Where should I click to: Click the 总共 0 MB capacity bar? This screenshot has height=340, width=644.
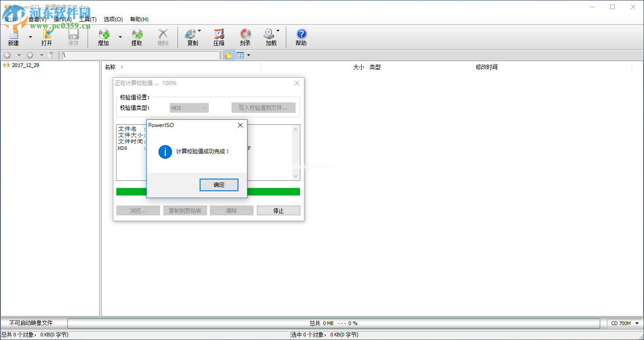coord(334,323)
